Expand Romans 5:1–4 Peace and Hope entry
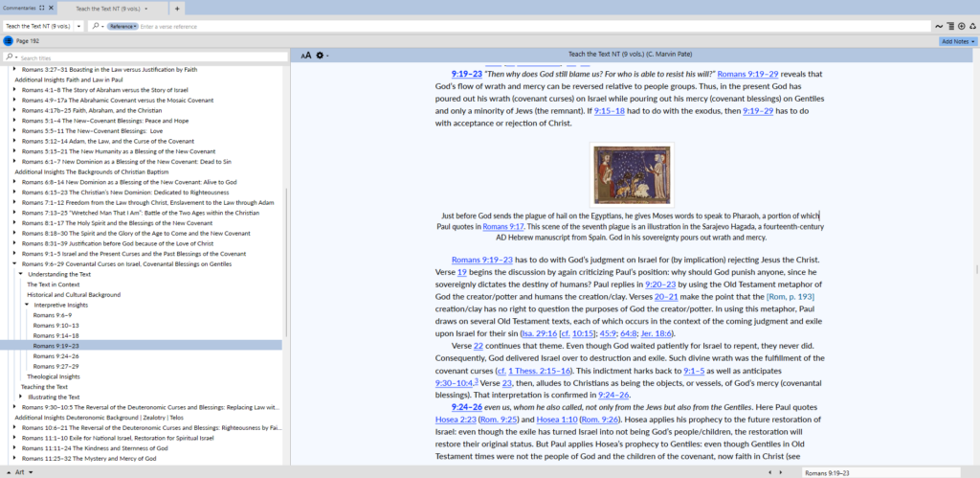Viewport: 980px width, 478px height. [15, 121]
